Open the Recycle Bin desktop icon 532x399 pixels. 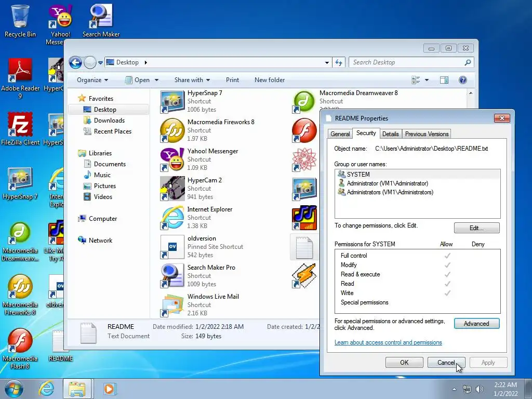(20, 20)
